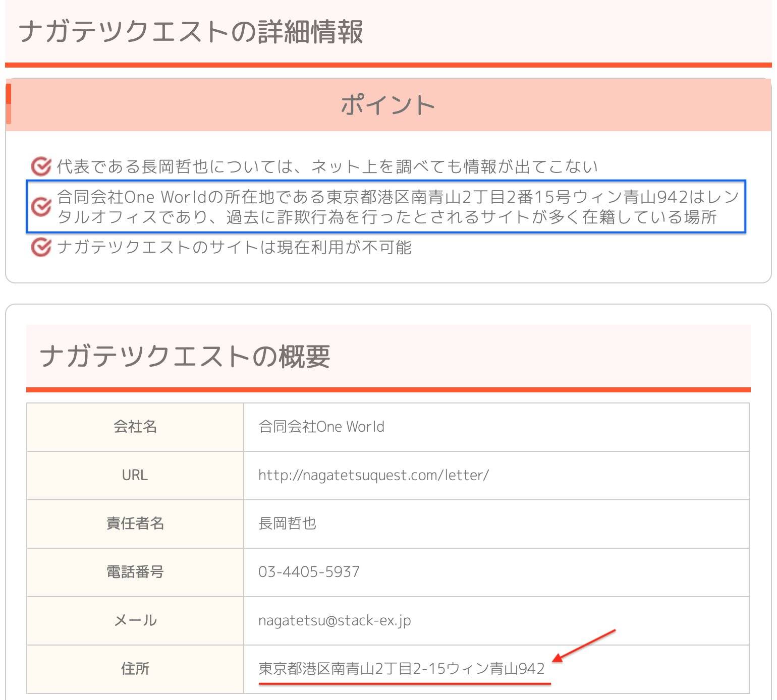The image size is (777, 700).
Task: Click the ナガテツクエストの概要 heading
Action: pos(185,356)
